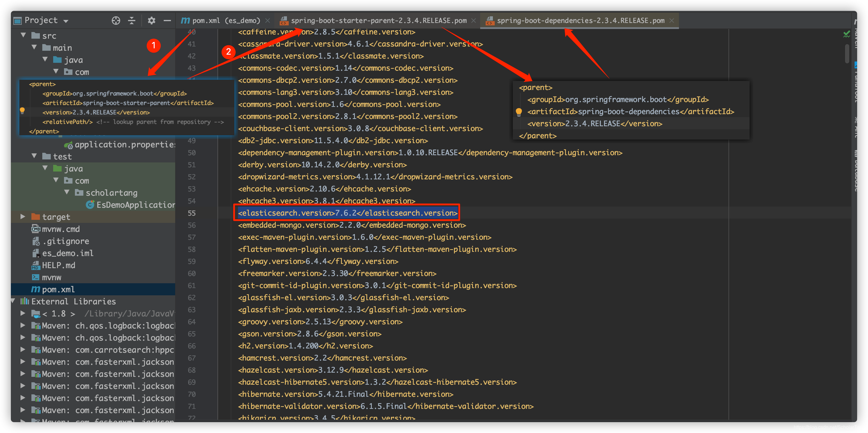Click the hibernate.version 5.4.21.Final line

coord(346,394)
